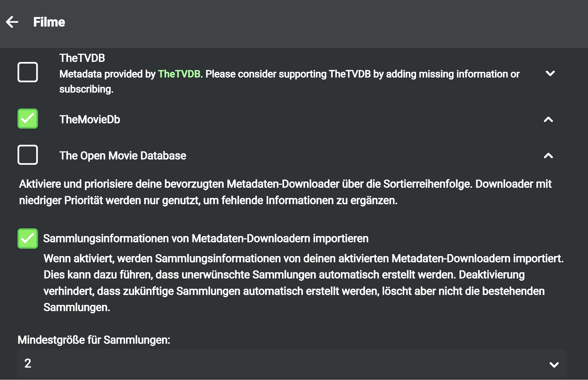
Task: Toggle Sammlungsinformationen von Metadaten-Downloadern importieren
Action: tap(28, 239)
